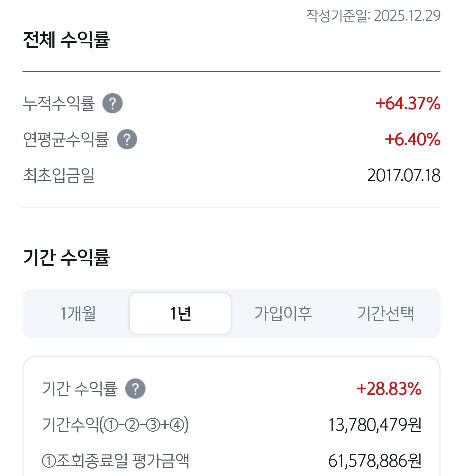Tap the question mark beside 연평균수익률

[127, 139]
